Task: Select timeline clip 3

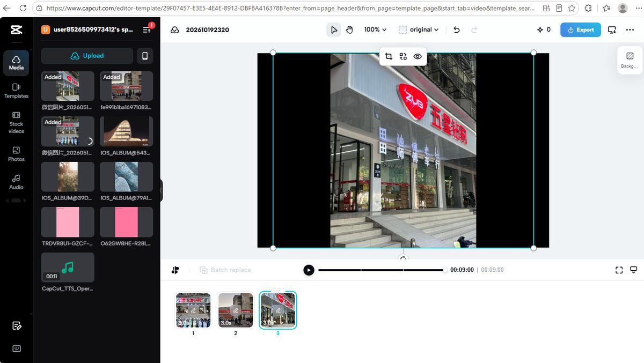Action: pyautogui.click(x=278, y=310)
